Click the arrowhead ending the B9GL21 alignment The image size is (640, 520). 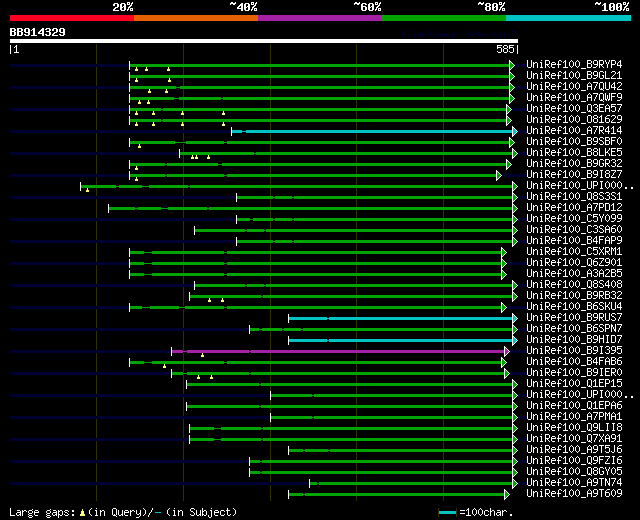512,76
